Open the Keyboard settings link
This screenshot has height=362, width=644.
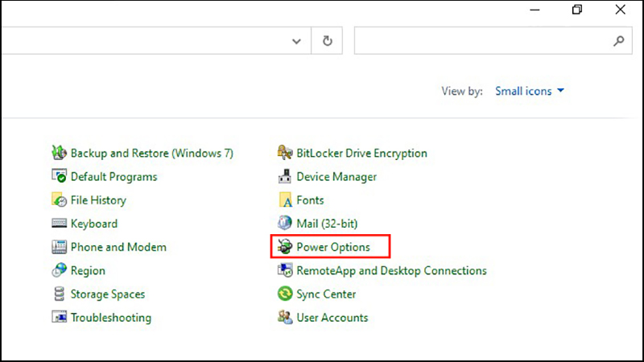coord(94,224)
